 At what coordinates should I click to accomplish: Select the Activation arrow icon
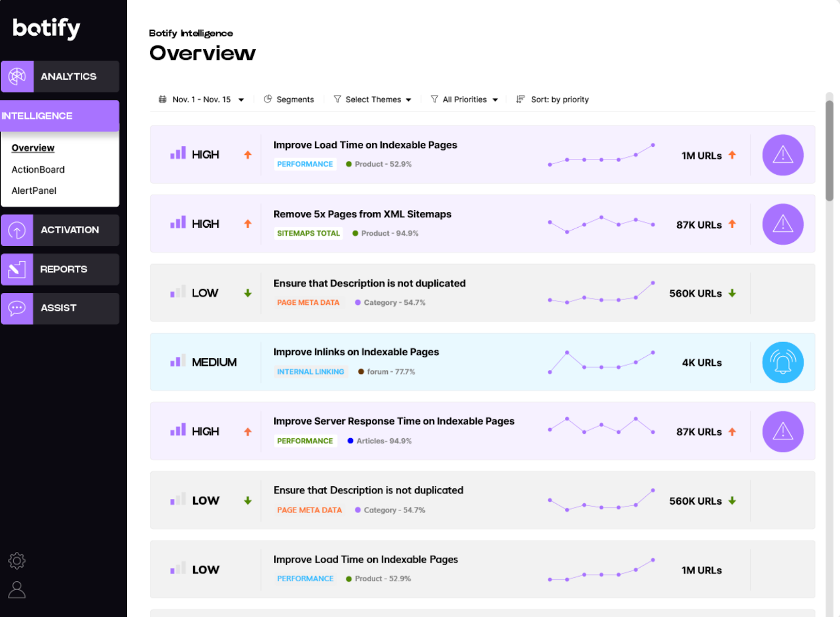[x=17, y=230]
